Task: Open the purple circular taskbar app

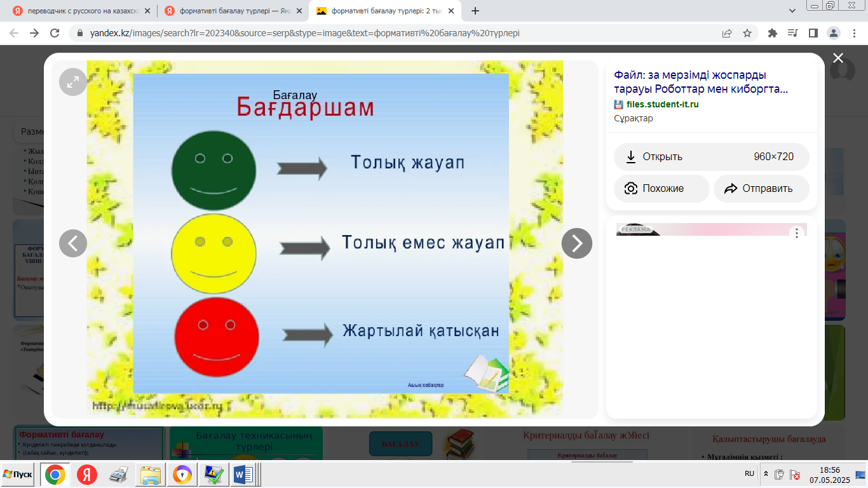Action: [182, 475]
